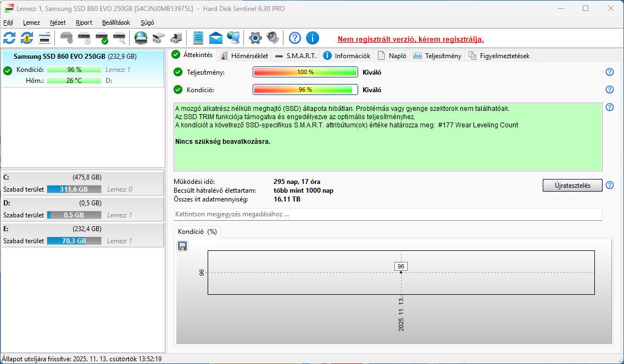Open the Nézet menu
624x364 pixels.
(x=58, y=23)
